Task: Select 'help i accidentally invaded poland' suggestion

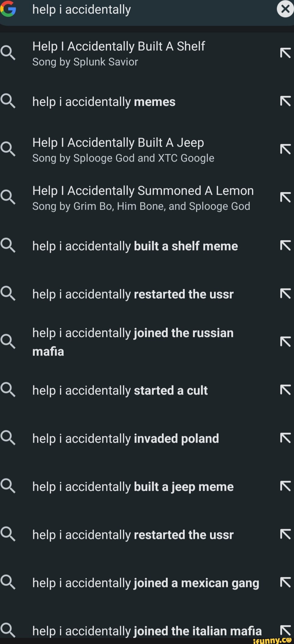Action: point(125,439)
